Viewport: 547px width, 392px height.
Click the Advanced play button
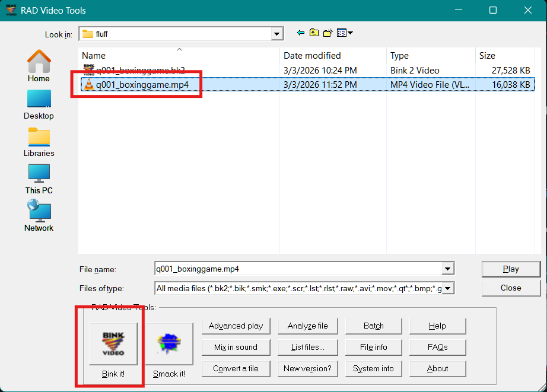[x=236, y=326]
